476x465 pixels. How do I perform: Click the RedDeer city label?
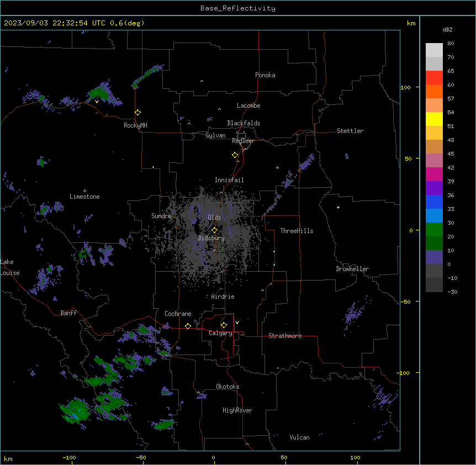coord(243,141)
